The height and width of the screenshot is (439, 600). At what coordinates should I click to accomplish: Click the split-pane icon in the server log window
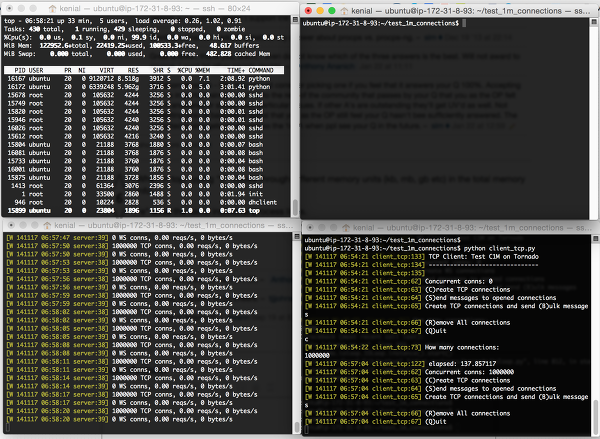[296, 237]
